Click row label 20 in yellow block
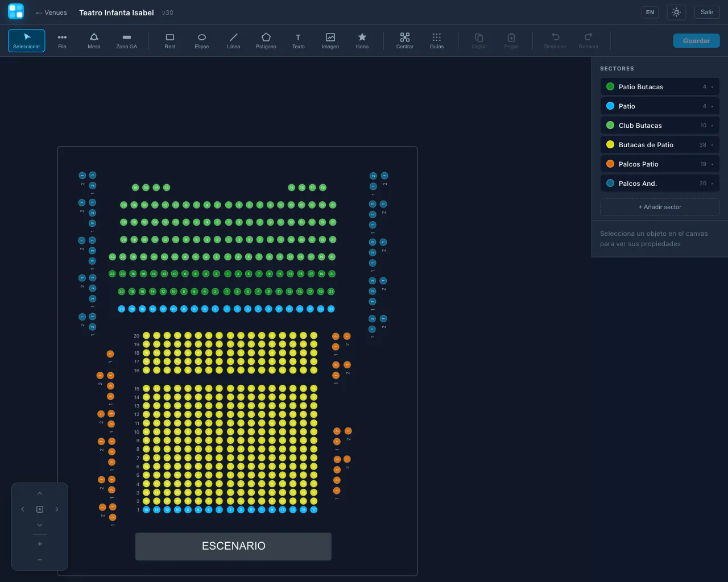 click(136, 336)
